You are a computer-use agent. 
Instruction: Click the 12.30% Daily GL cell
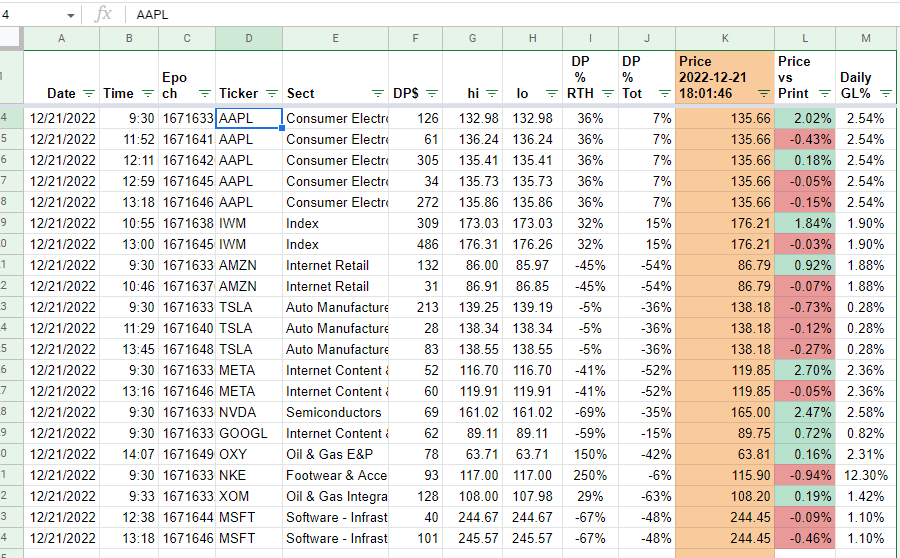tap(866, 475)
